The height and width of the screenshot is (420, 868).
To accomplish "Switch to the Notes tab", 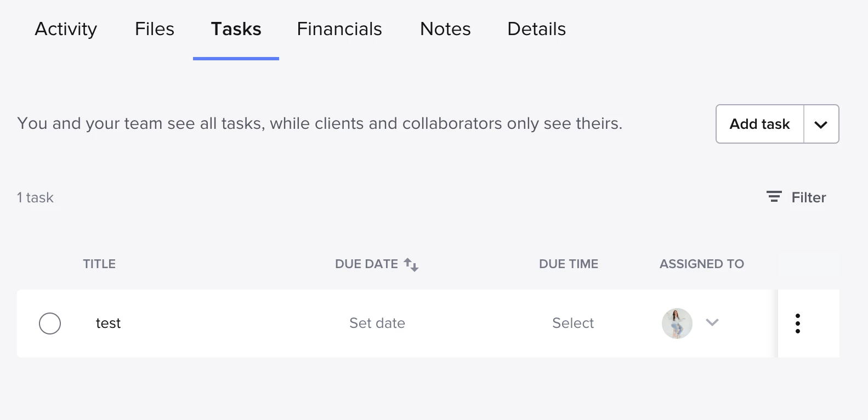I will point(445,29).
